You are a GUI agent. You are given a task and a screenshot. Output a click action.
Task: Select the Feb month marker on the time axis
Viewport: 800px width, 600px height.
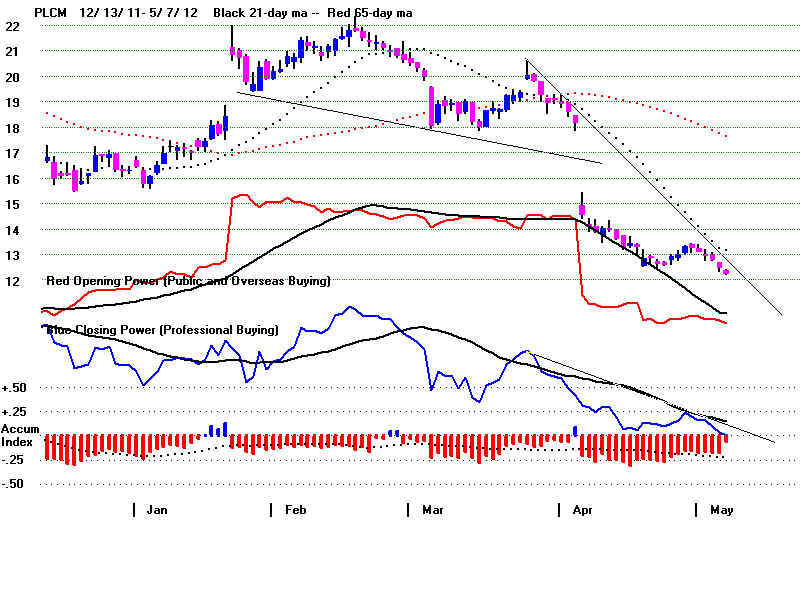click(294, 509)
